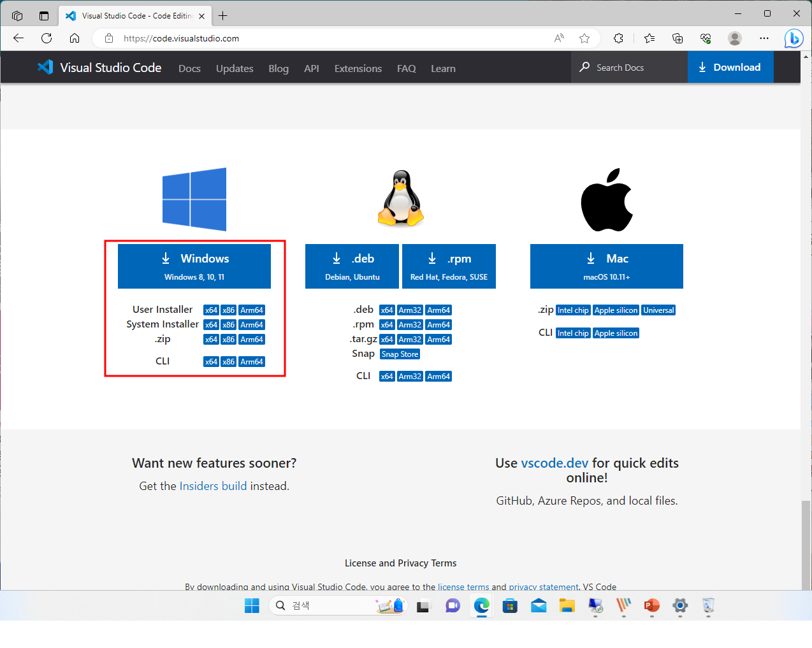Reload the page with the refresh icon
Image resolution: width=812 pixels, height=648 pixels.
[x=47, y=38]
